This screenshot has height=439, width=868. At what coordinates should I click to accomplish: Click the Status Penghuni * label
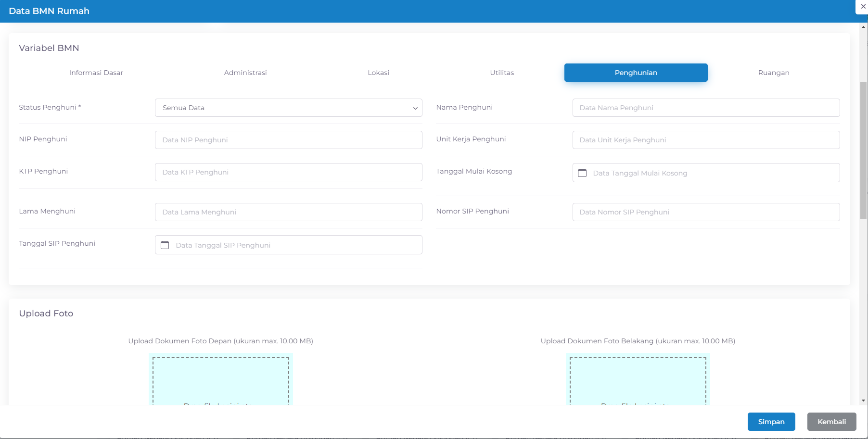click(50, 107)
